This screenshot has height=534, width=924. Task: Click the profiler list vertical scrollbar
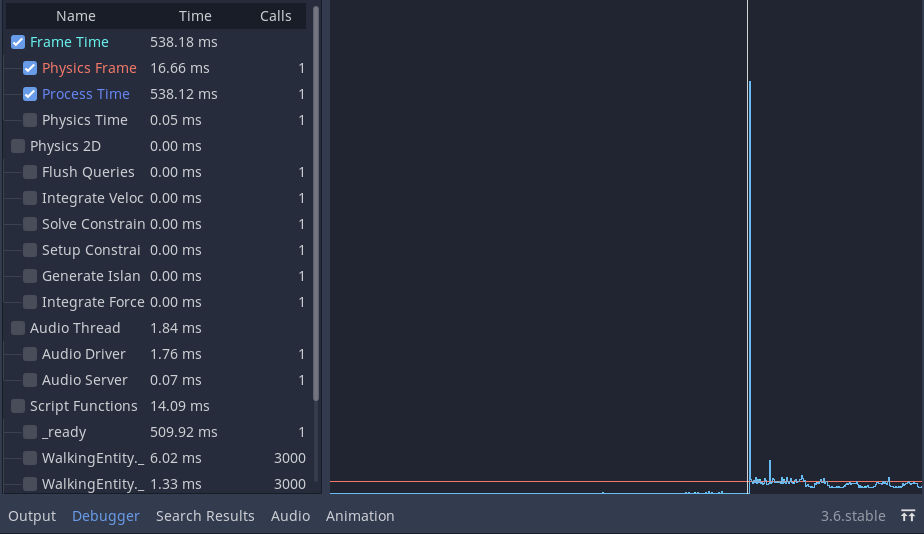click(x=316, y=203)
